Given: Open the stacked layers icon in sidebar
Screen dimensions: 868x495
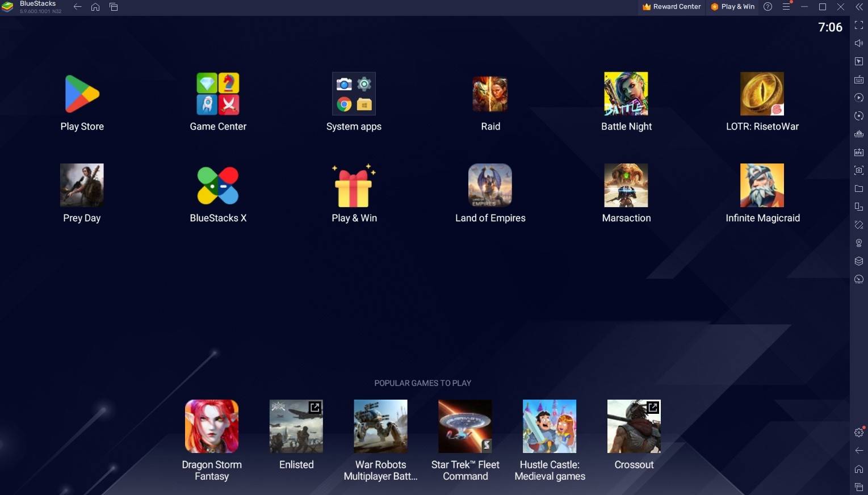Looking at the screenshot, I should coord(859,261).
